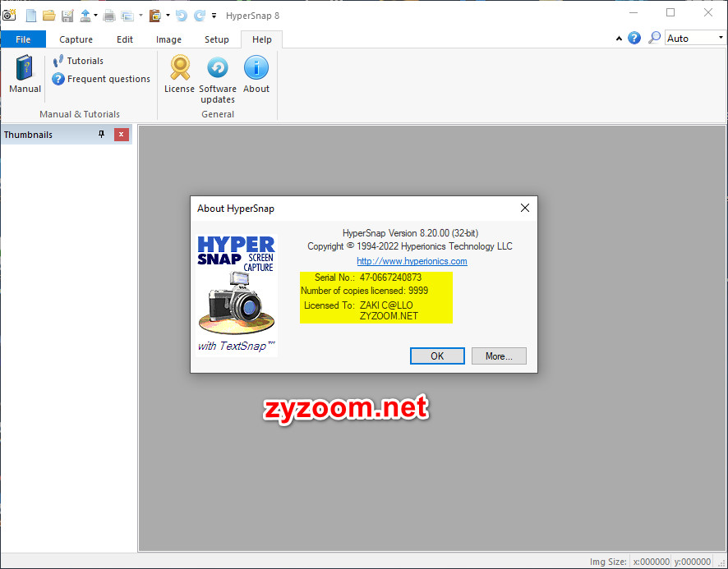Click the y:000000 status bar value
Viewport: 728px width, 569px height.
[692, 562]
